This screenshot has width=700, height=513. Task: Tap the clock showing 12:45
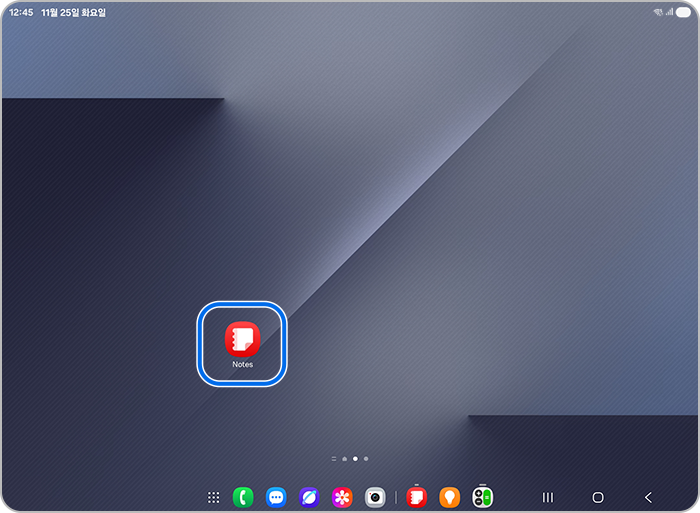pos(21,13)
